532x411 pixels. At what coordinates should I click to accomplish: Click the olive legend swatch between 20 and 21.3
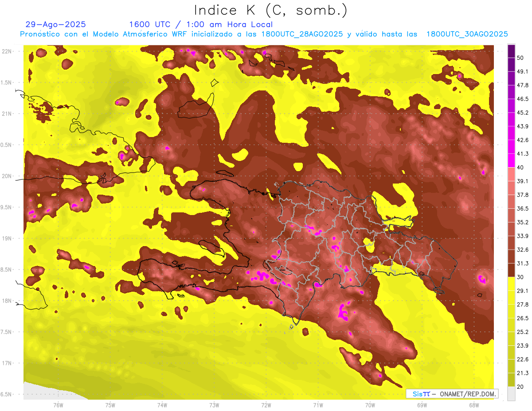[x=511, y=380]
